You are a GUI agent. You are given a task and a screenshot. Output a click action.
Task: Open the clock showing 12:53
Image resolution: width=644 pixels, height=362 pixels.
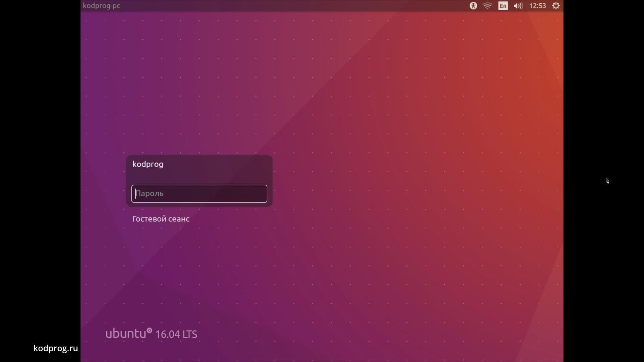click(x=537, y=6)
